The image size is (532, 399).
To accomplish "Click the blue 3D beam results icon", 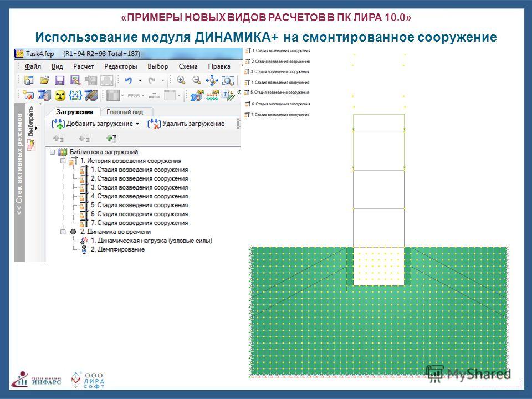I will [197, 96].
